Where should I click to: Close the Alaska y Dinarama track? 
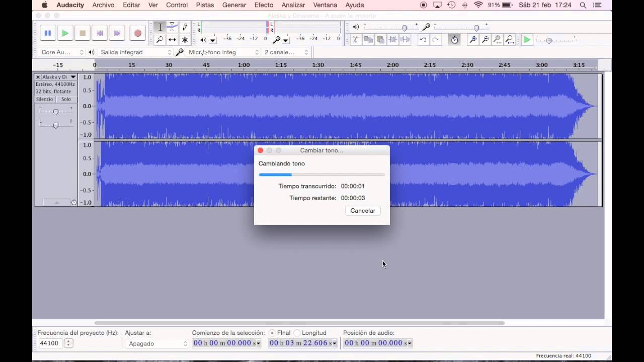[x=38, y=77]
